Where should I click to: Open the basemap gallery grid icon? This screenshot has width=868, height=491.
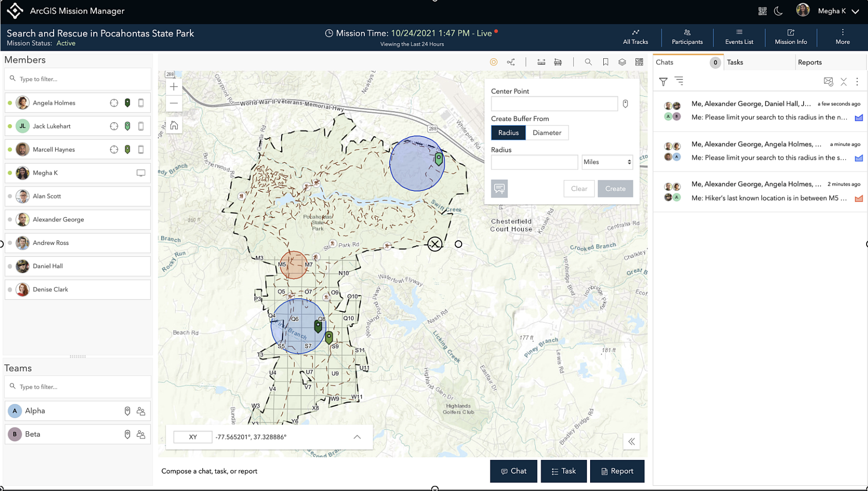coord(639,62)
